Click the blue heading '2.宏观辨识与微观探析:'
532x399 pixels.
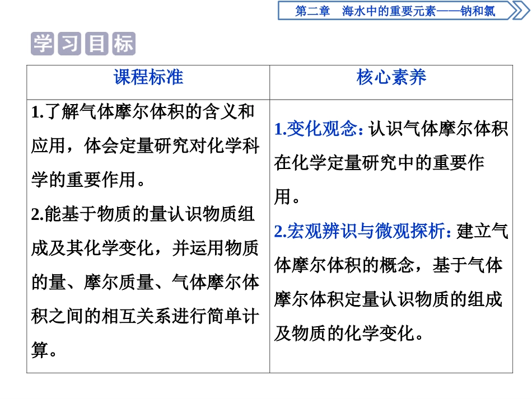tap(363, 231)
